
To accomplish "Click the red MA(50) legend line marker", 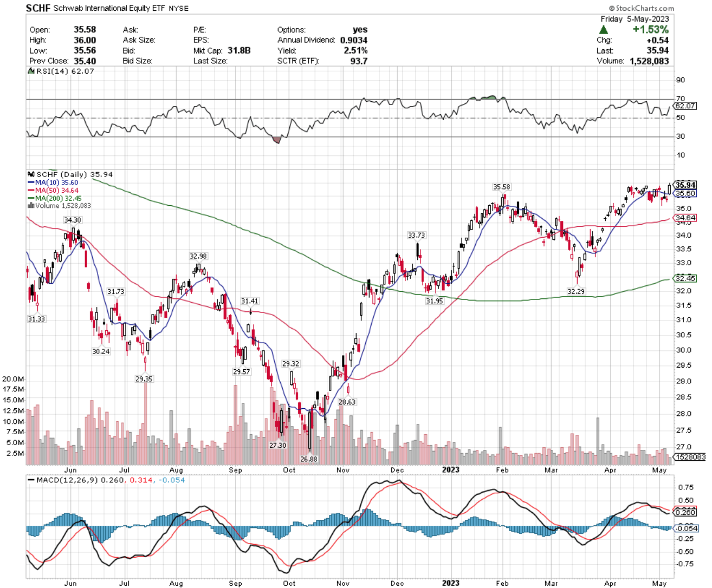I will point(31,191).
